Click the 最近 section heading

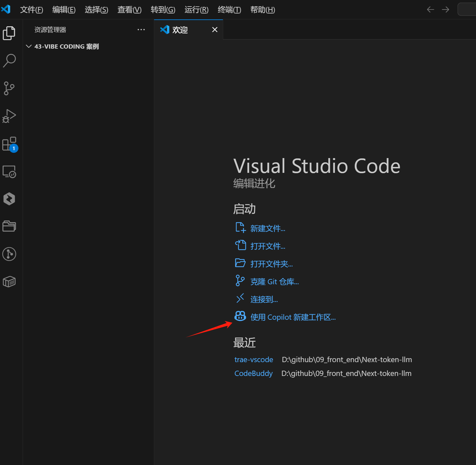[245, 343]
